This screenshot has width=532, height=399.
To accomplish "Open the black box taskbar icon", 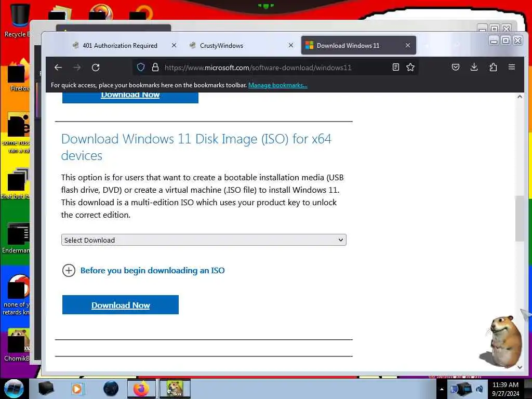I will click(x=46, y=389).
